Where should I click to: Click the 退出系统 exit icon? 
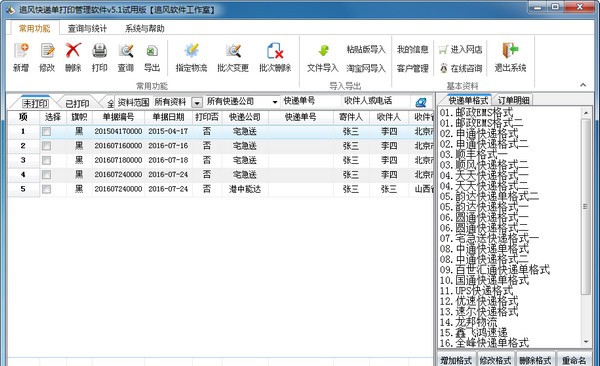510,51
